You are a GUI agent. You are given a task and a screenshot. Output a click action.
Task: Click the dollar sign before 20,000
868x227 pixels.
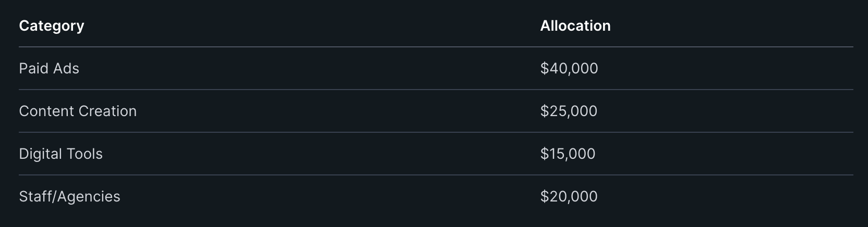point(544,197)
